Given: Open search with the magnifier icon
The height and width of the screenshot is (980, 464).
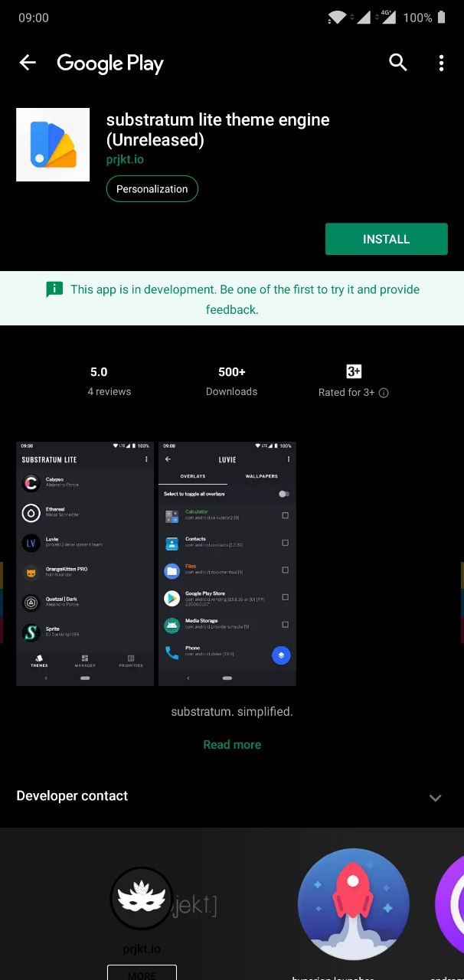Looking at the screenshot, I should (x=397, y=63).
